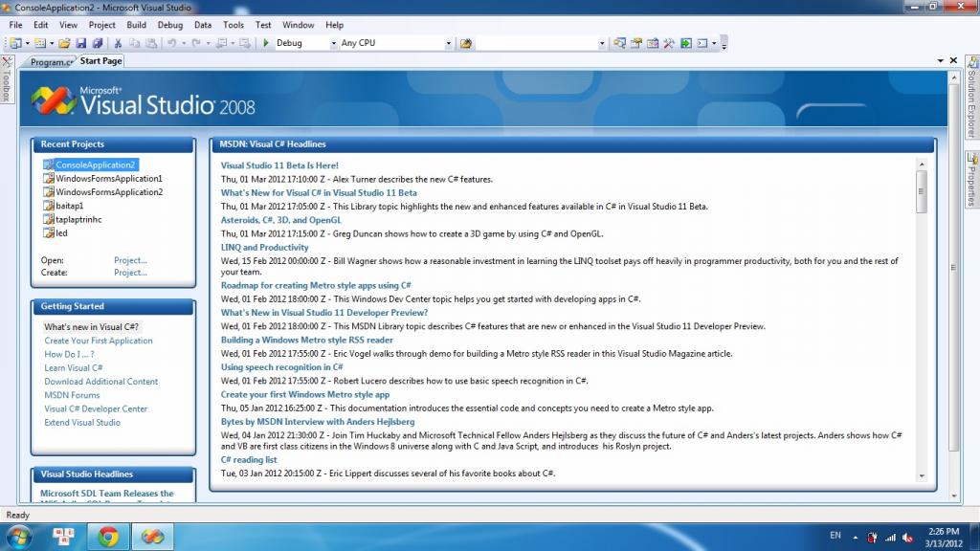Switch to the Program.cs tab

point(52,62)
